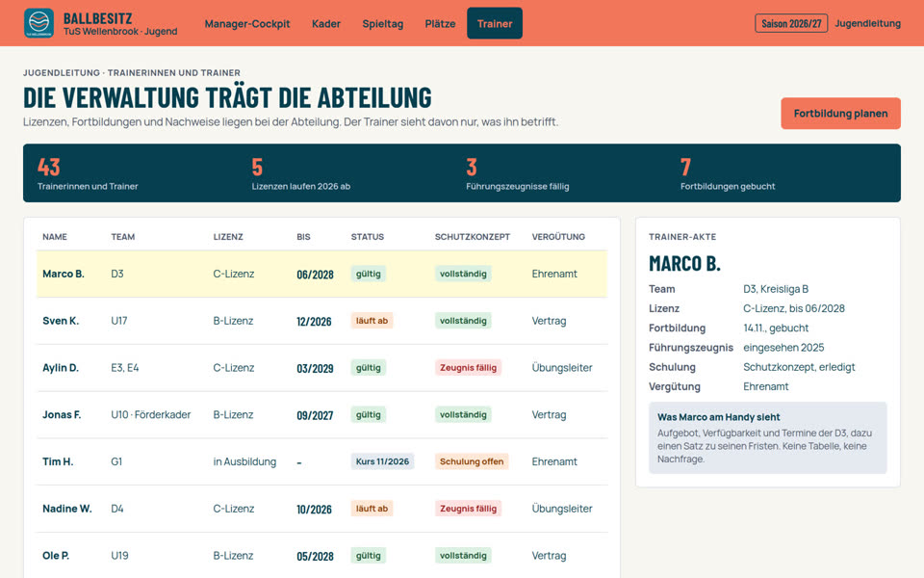Viewport: 924px width, 578px height.
Task: Click the vollständig badge in Jonas F. row
Action: click(x=463, y=414)
